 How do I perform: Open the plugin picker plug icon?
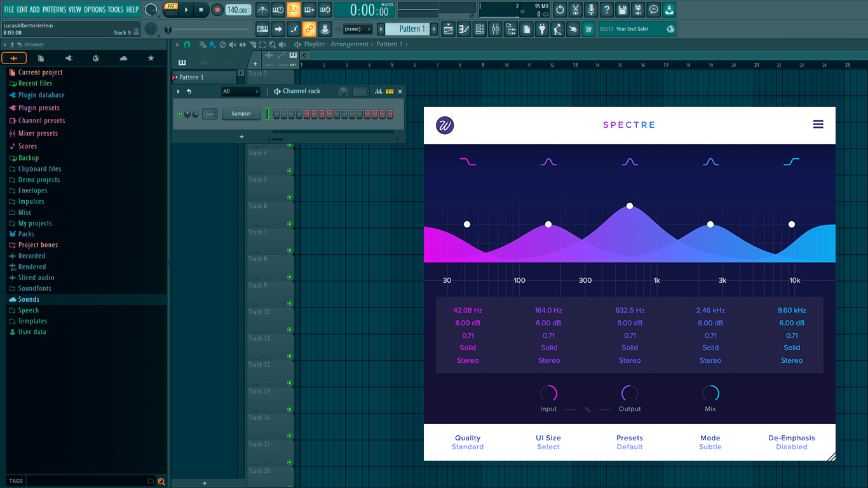coord(542,29)
